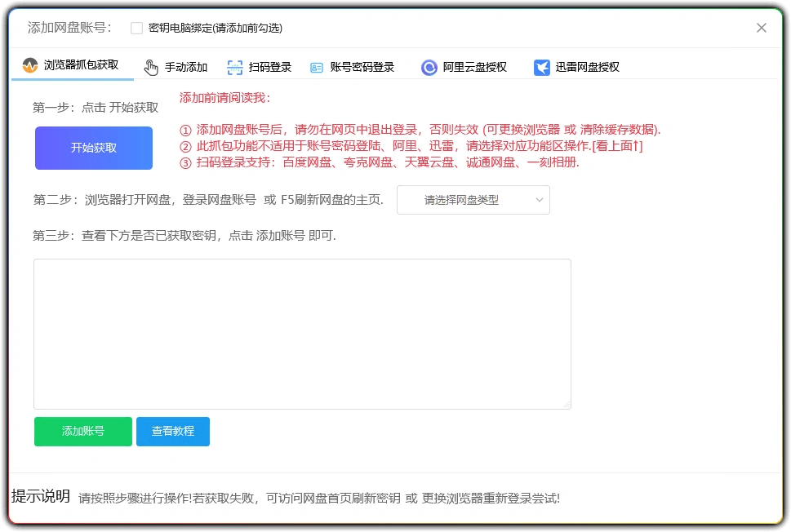Screen dimensions: 791x532
Task: Expand the network disk type selector
Action: coord(473,200)
